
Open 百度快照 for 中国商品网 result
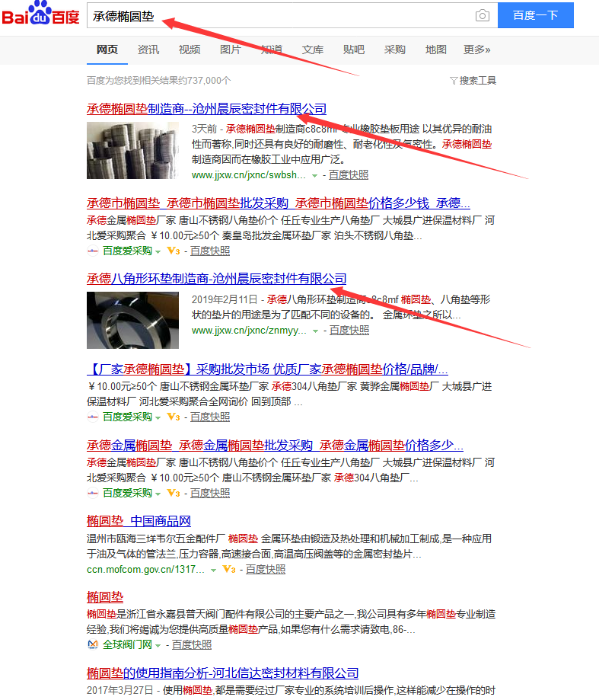point(266,569)
